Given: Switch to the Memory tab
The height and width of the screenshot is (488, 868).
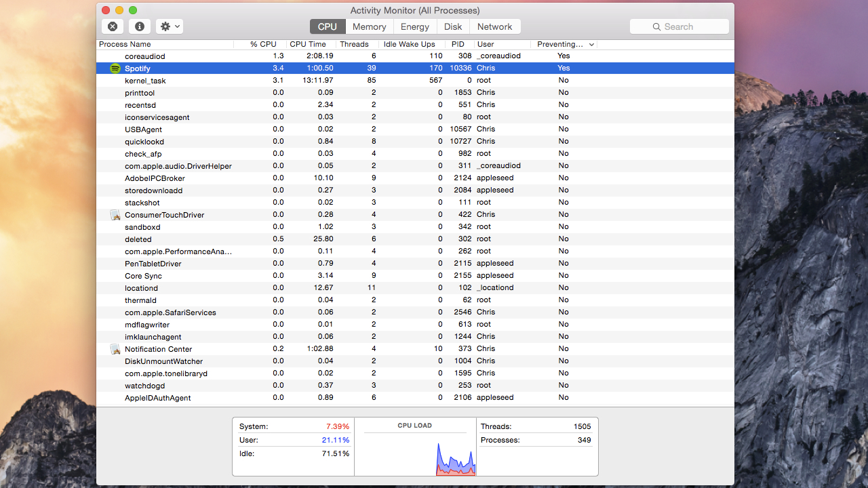Looking at the screenshot, I should pyautogui.click(x=370, y=26).
